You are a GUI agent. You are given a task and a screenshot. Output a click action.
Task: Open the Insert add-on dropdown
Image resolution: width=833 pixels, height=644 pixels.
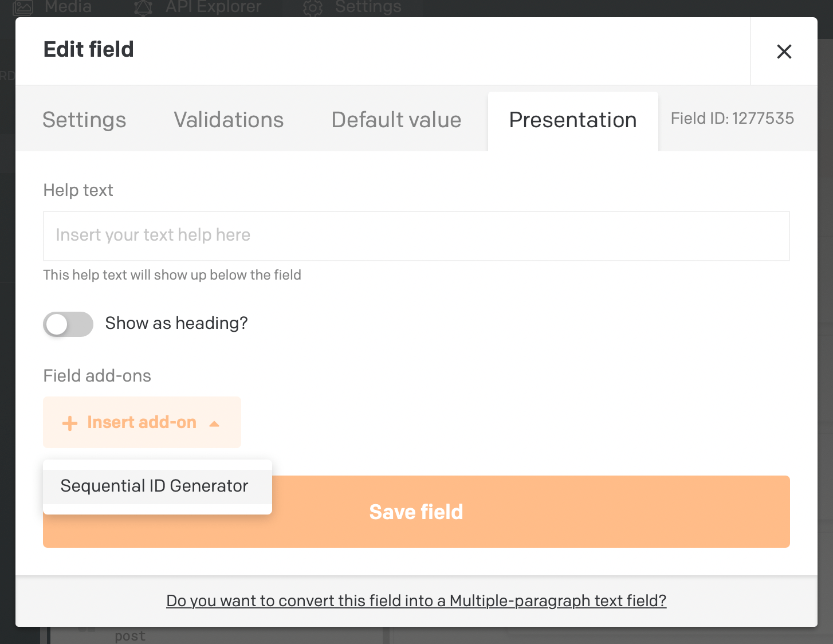142,422
